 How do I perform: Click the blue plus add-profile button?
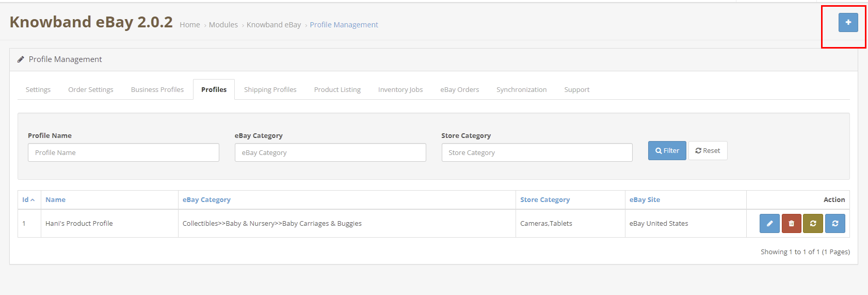click(x=848, y=22)
